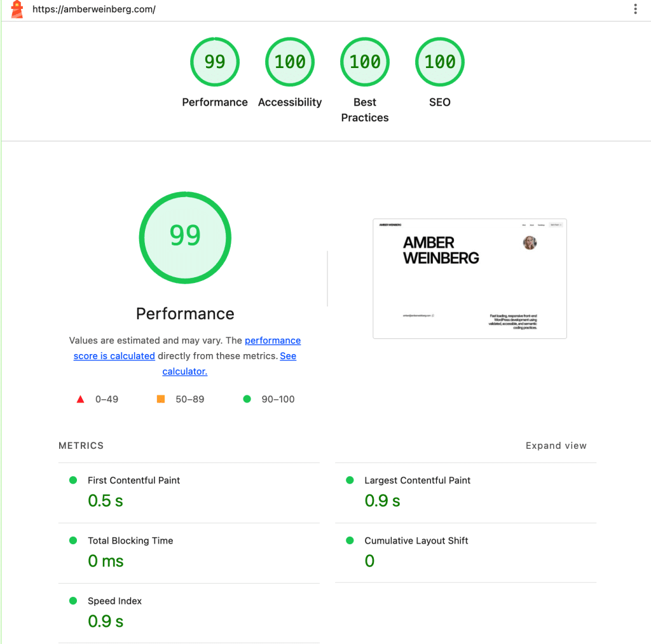Jump to Accessibility score gauge
The image size is (651, 644).
(x=290, y=62)
